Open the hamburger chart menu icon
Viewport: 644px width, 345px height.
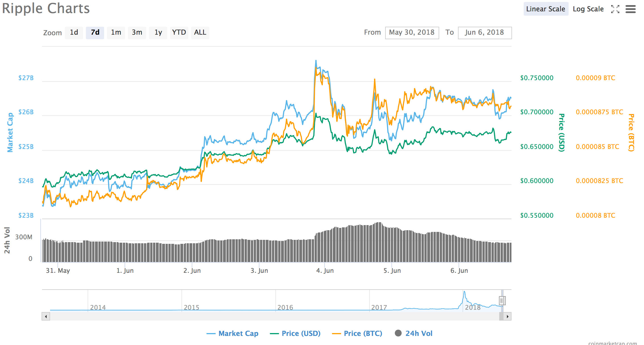[x=630, y=9]
